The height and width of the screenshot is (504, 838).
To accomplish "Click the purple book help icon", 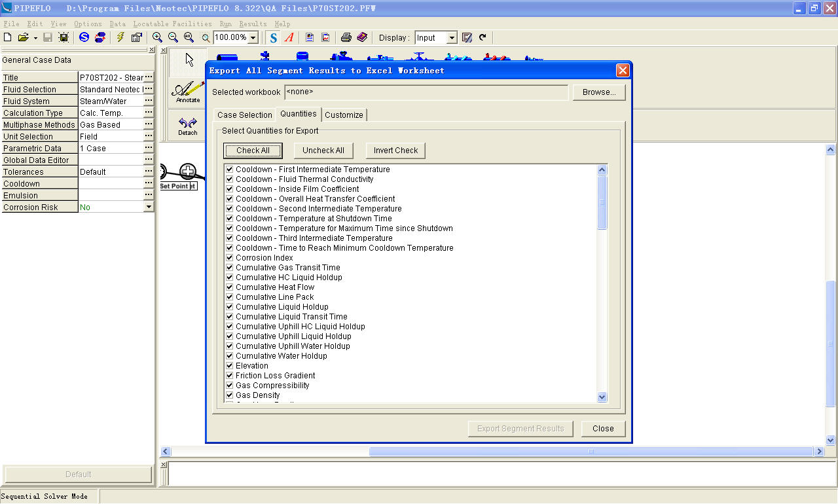I will click(362, 37).
